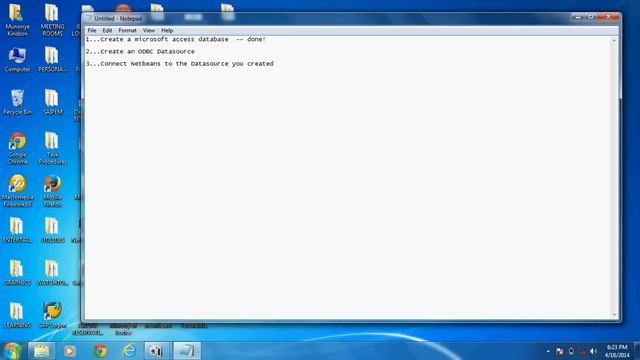
Task: Open the Windows Start menu
Action: coord(12,351)
